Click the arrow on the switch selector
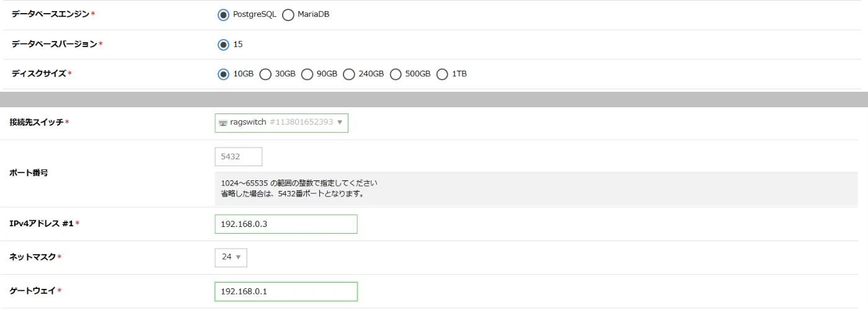868x310 pixels. (340, 123)
